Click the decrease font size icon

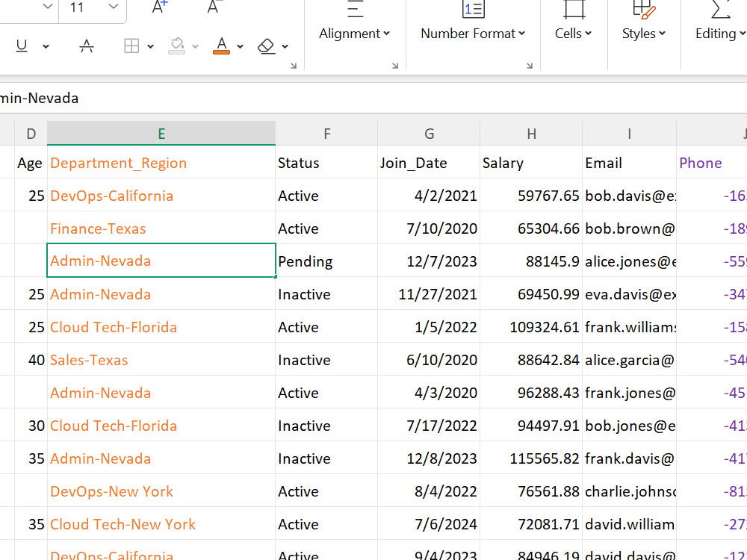tap(214, 7)
